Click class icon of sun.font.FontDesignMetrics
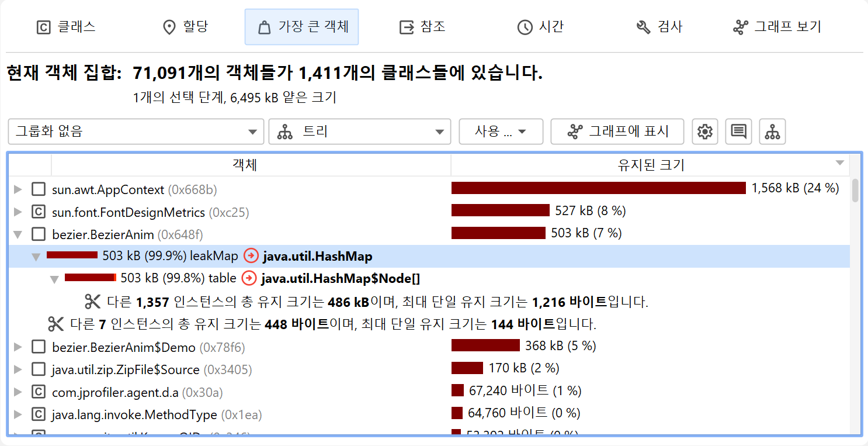This screenshot has height=446, width=868. (39, 212)
